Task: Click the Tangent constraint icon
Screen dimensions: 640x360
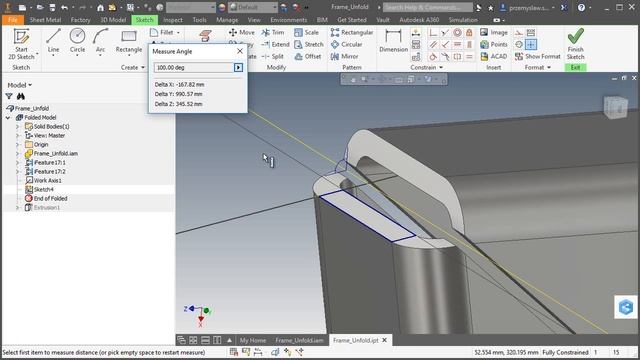Action: (x=433, y=56)
